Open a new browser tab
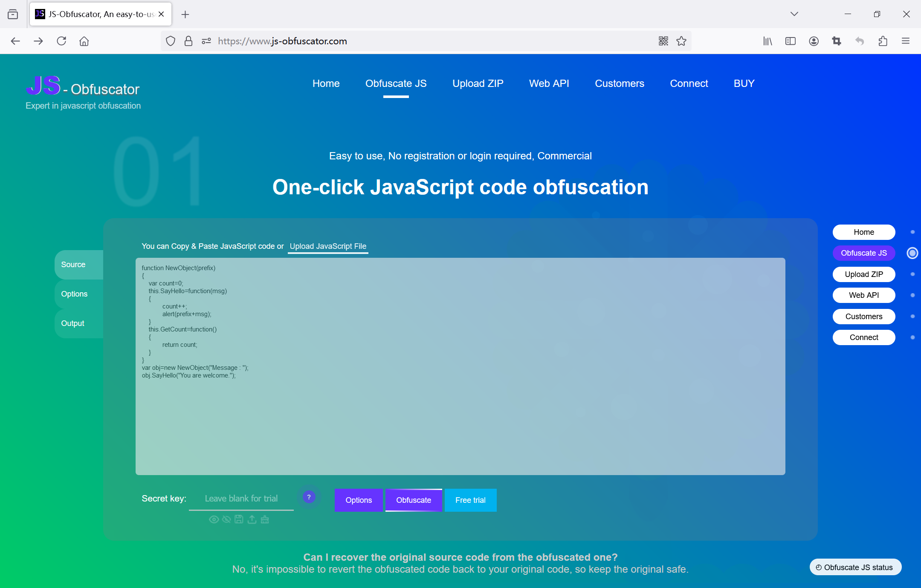Screen dimensions: 921x588 tap(185, 14)
